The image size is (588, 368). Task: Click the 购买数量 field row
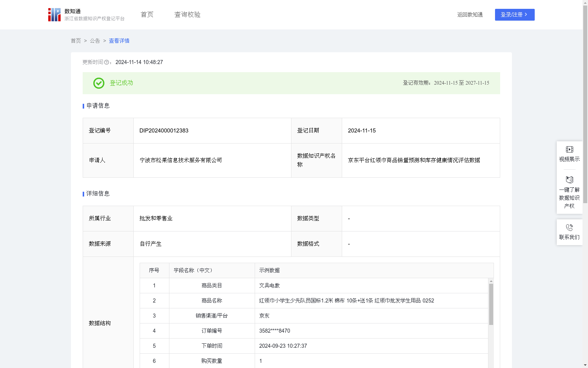point(314,361)
